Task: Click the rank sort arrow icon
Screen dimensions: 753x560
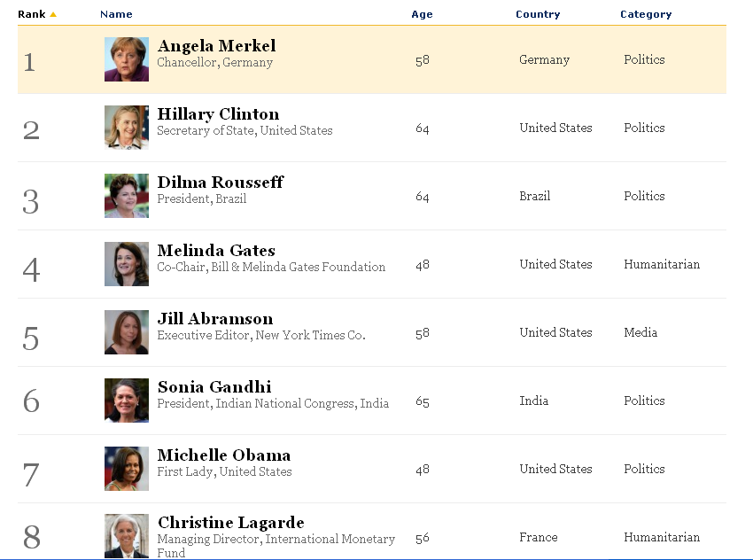Action: click(53, 14)
